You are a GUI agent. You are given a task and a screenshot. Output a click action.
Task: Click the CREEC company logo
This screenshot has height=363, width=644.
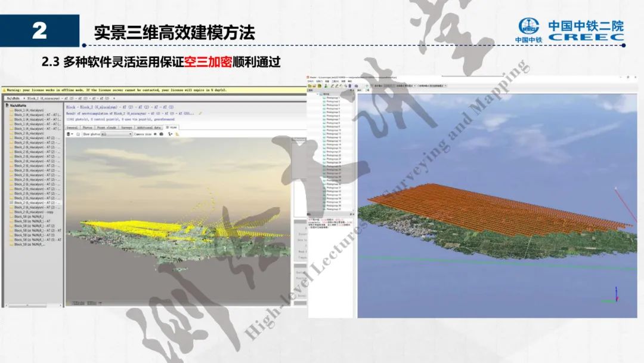pos(570,31)
